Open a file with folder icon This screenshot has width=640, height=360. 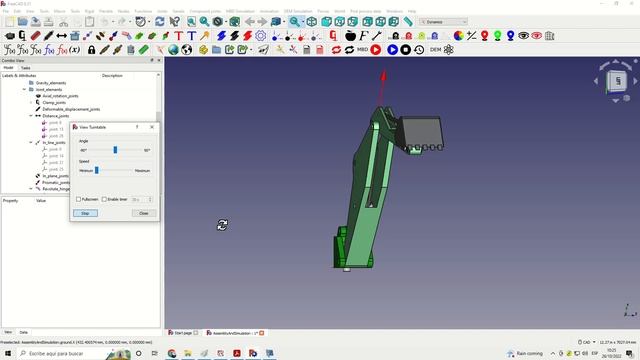point(23,22)
